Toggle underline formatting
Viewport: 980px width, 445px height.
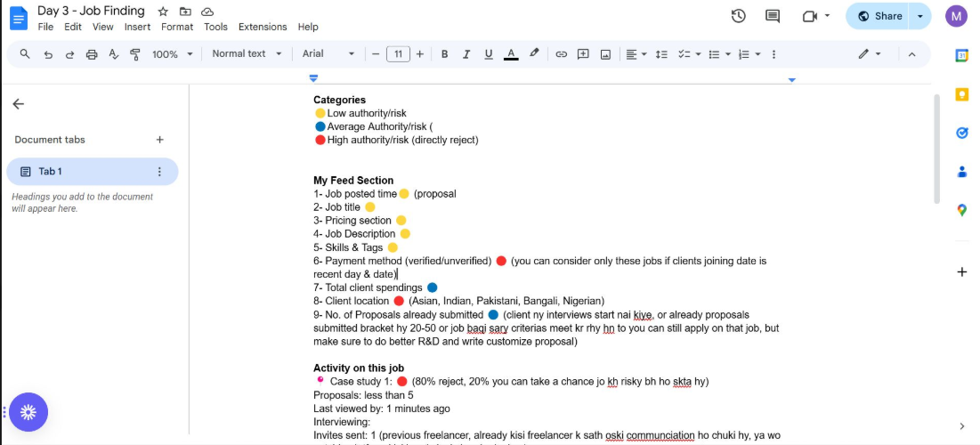pos(488,54)
